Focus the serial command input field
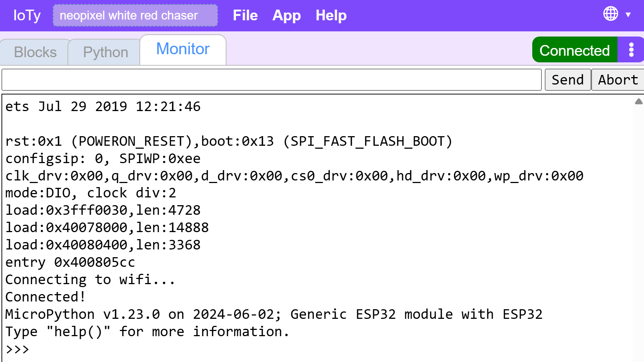 (271, 80)
